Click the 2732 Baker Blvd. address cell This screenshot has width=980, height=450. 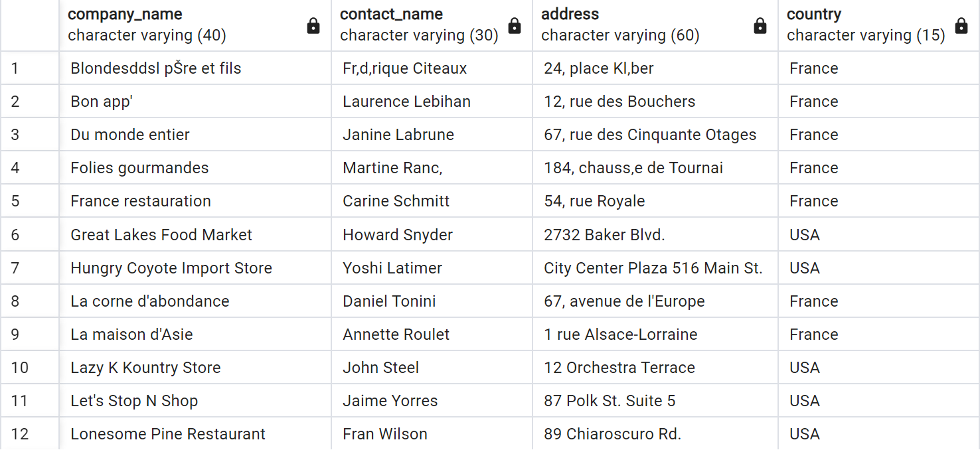click(655, 234)
